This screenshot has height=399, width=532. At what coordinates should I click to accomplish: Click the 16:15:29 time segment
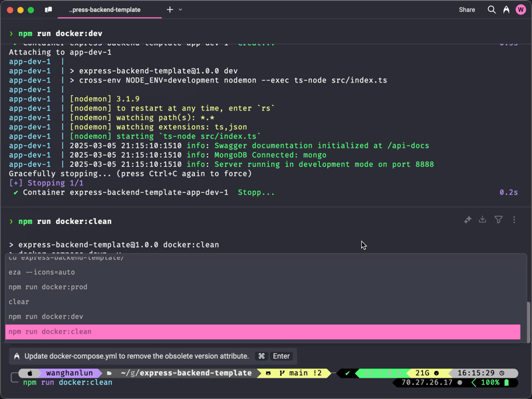(476, 373)
